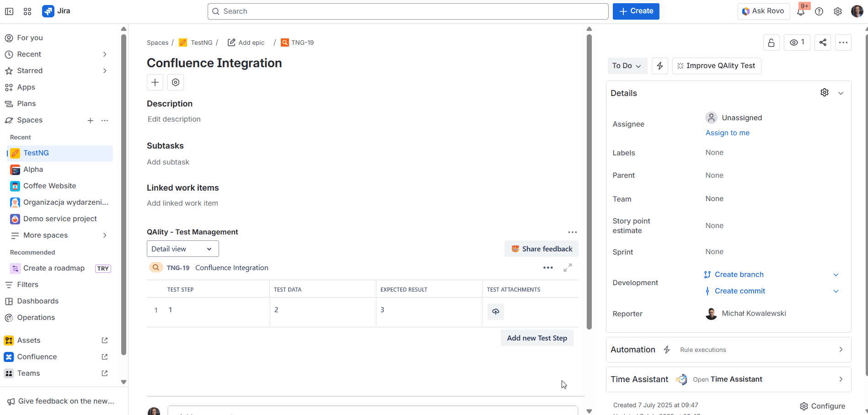Viewport: 868px width, 415px height.
Task: Open work item actions menu
Action: point(843,43)
